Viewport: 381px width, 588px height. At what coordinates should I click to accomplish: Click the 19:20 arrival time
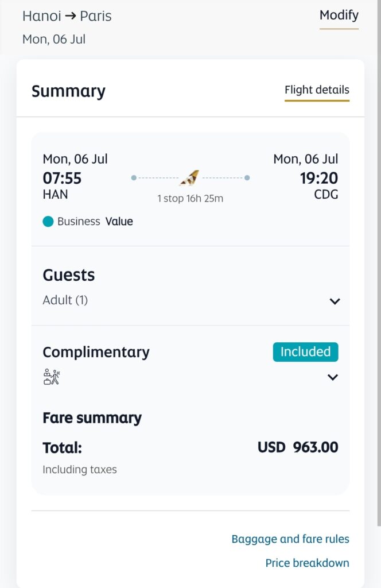[319, 178]
